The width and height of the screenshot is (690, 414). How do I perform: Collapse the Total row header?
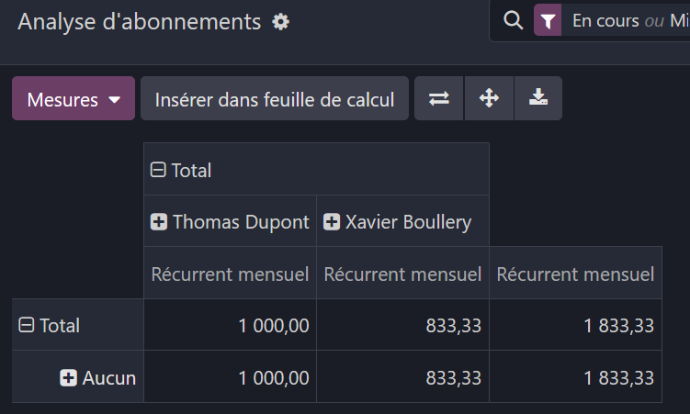point(26,325)
